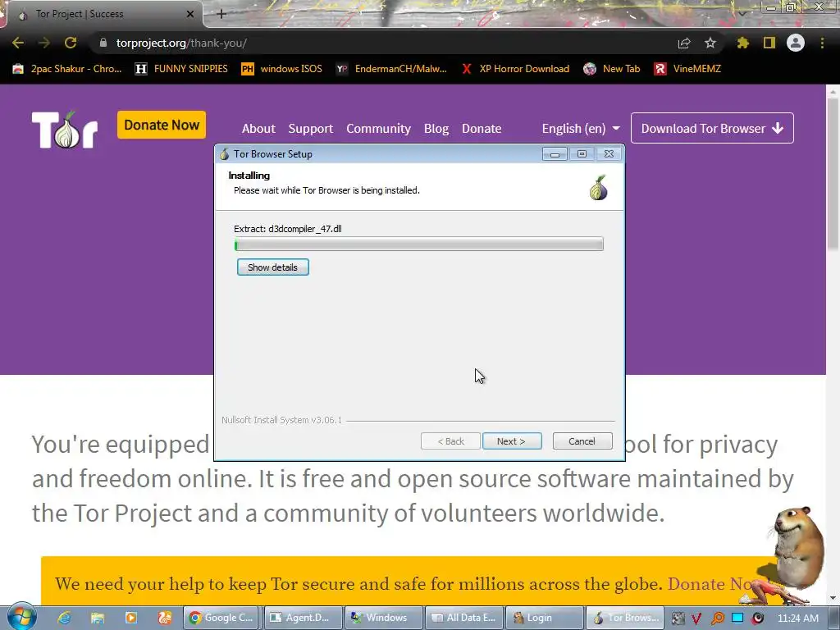Click the first gray system tray icon

click(678, 619)
